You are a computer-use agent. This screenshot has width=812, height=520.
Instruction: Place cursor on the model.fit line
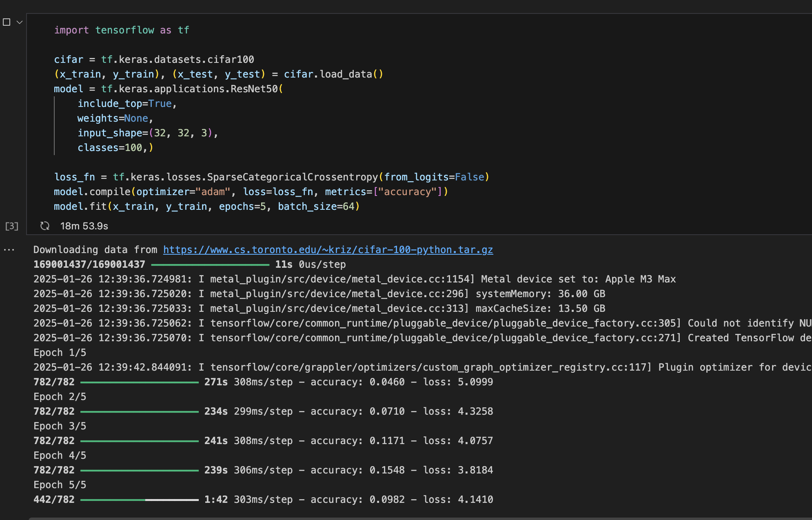pyautogui.click(x=206, y=207)
